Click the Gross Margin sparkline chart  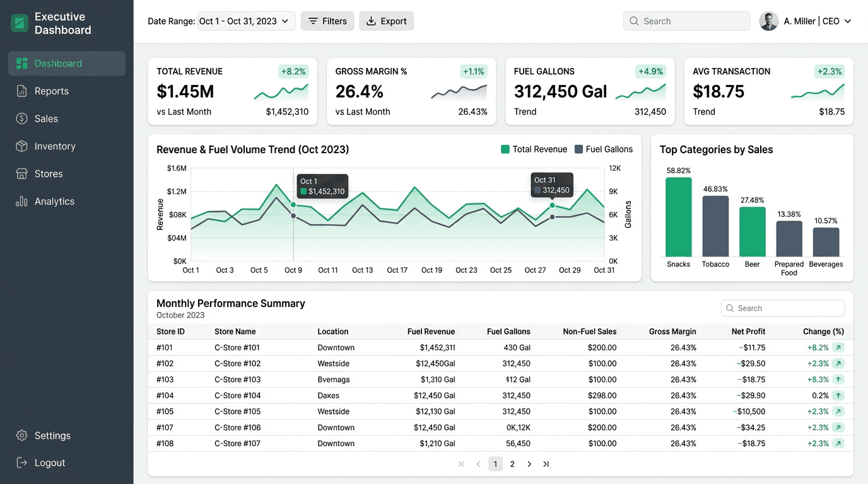pyautogui.click(x=459, y=92)
